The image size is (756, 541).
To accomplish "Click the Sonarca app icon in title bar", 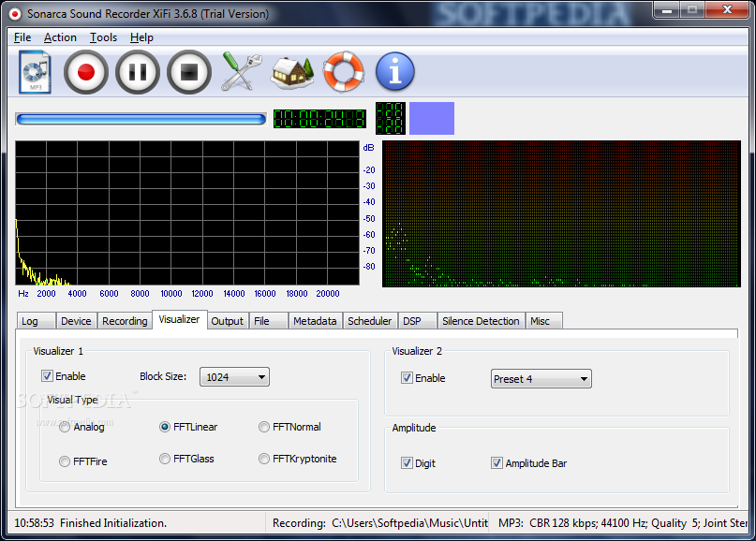I will click(15, 14).
